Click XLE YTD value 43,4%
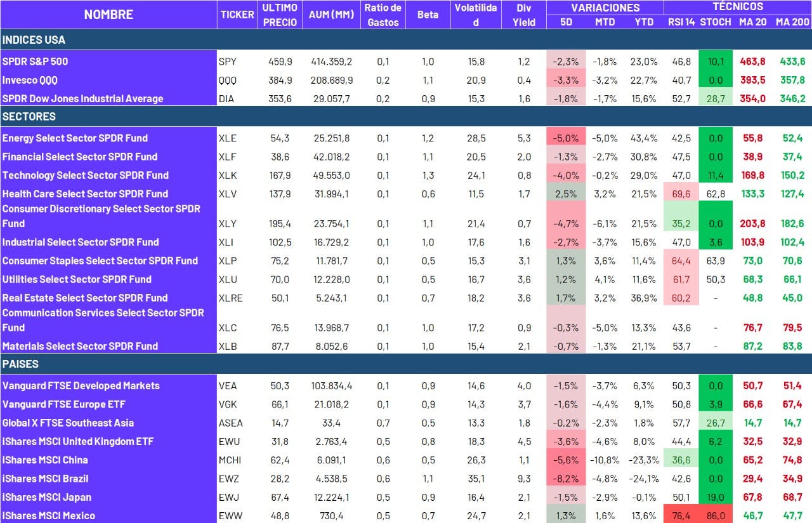Viewport: 812px width, 523px height. point(645,138)
